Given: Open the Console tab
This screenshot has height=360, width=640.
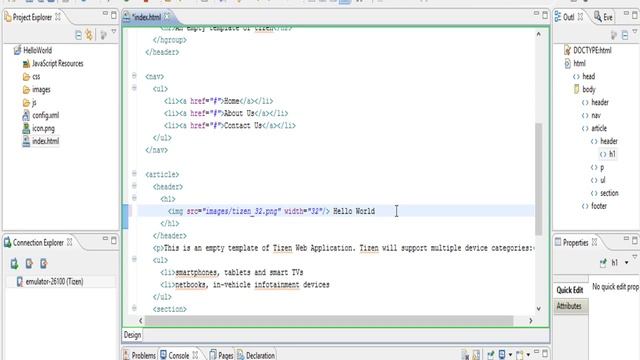Looking at the screenshot, I should tap(179, 356).
